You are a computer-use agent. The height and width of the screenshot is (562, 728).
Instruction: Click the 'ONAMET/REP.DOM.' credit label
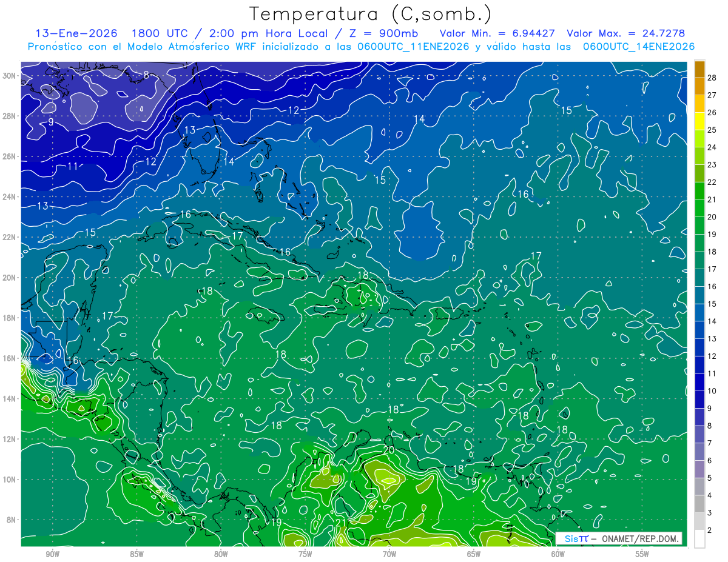tap(639, 538)
